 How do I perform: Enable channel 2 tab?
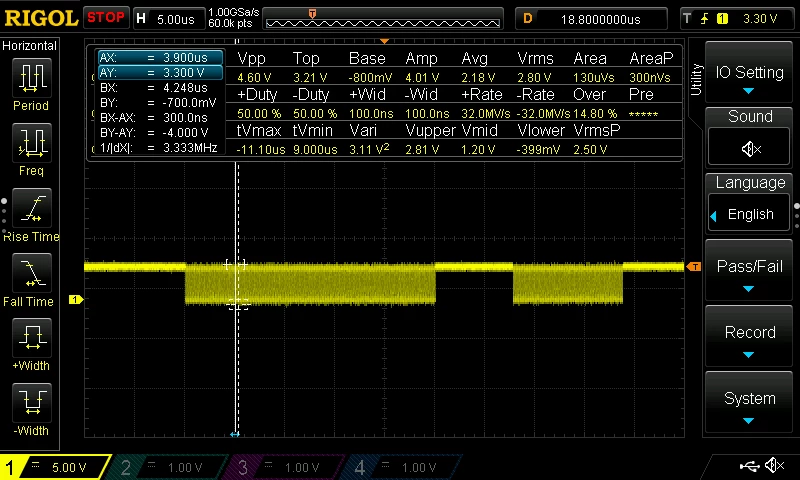coord(168,467)
